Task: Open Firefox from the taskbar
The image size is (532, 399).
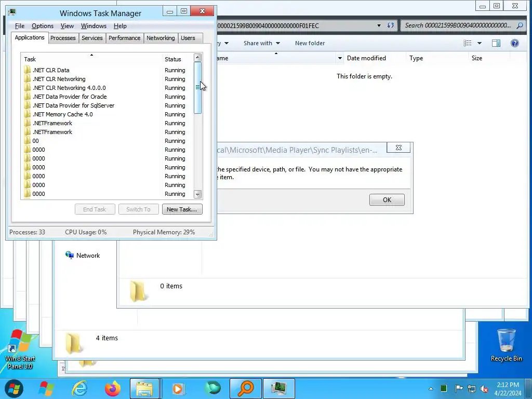Action: click(x=113, y=389)
